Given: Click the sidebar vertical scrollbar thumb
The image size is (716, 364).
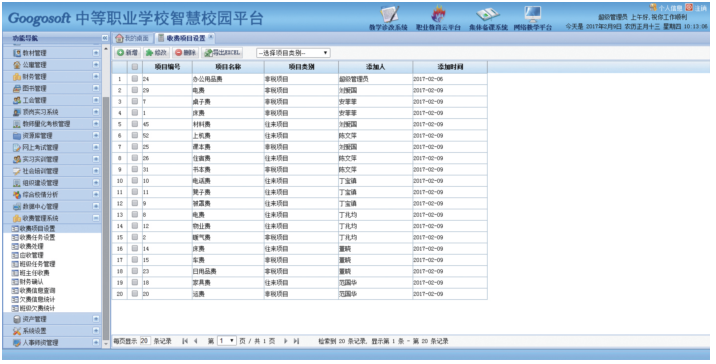Looking at the screenshot, I should coord(106,219).
